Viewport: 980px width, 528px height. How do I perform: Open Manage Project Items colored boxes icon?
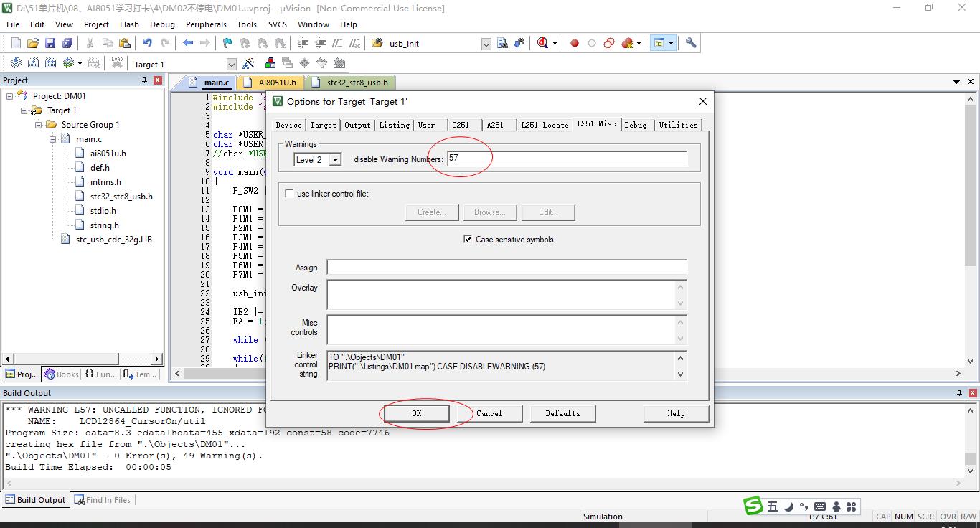270,64
